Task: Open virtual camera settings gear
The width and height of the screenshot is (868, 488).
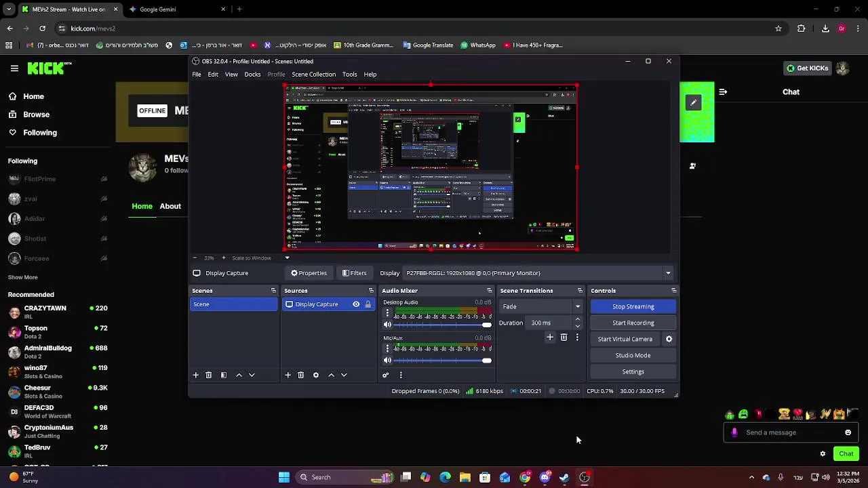Action: pyautogui.click(x=669, y=339)
